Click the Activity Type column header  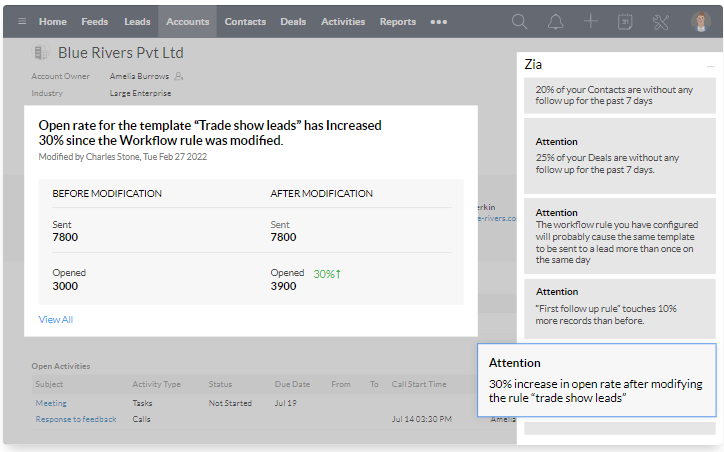click(x=156, y=384)
